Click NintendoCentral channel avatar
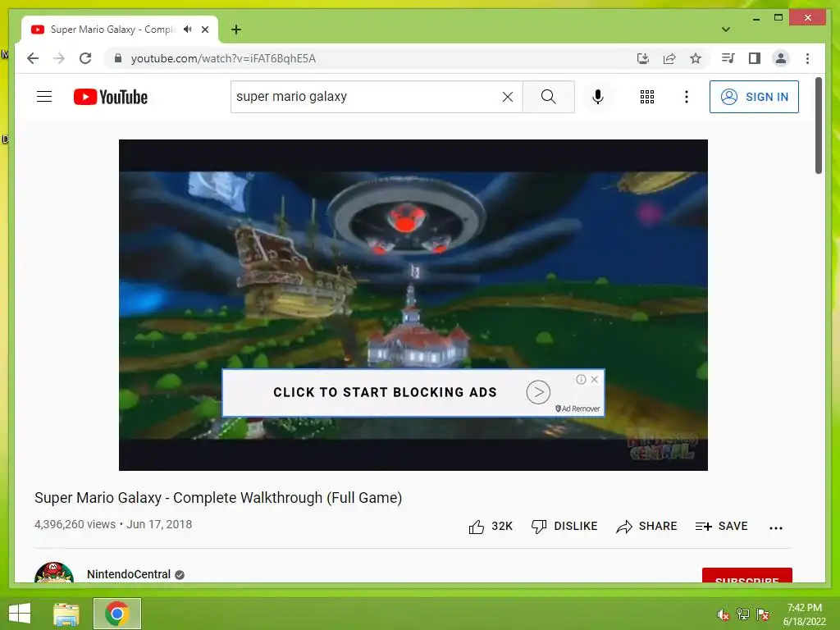The width and height of the screenshot is (840, 630). click(54, 572)
